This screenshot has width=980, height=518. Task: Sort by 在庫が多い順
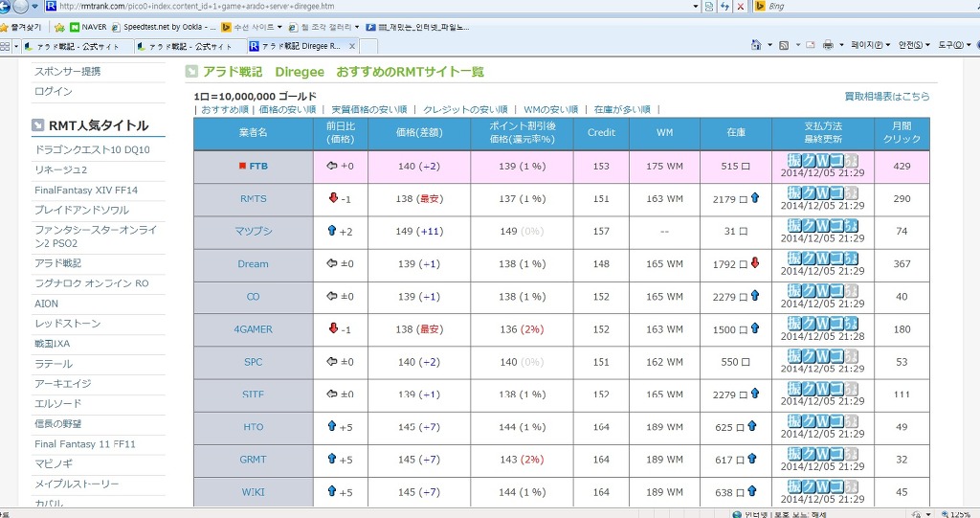tap(622, 109)
